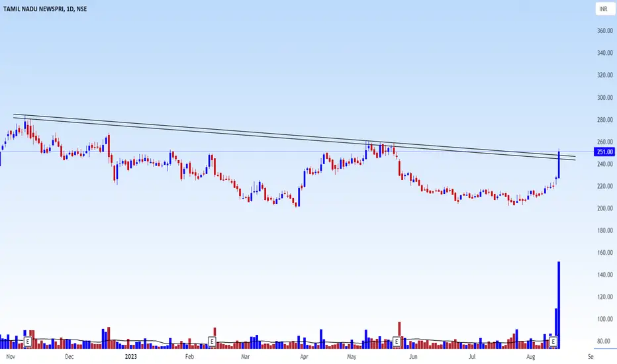
Task: Click the 280.00 price axis label
Action: tap(605, 120)
